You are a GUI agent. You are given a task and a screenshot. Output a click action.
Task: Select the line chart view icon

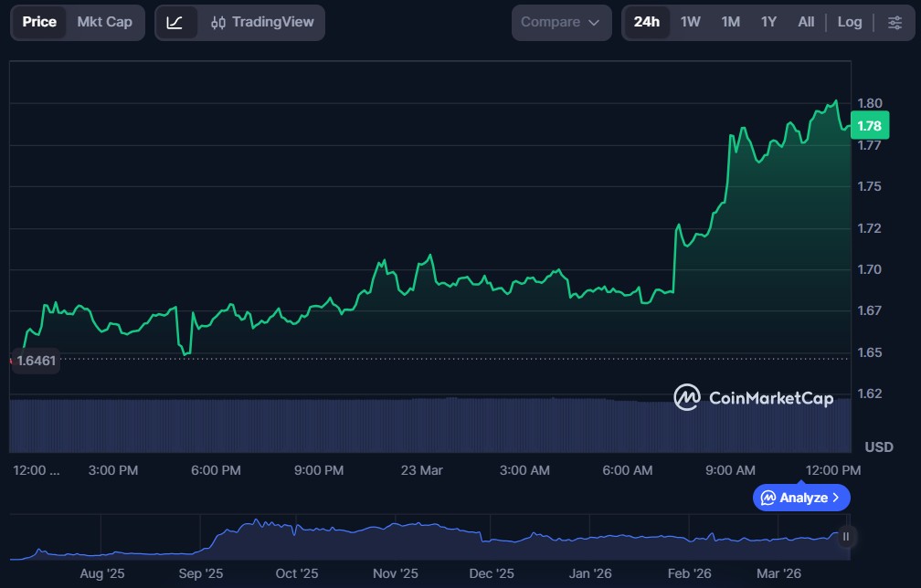tap(175, 22)
